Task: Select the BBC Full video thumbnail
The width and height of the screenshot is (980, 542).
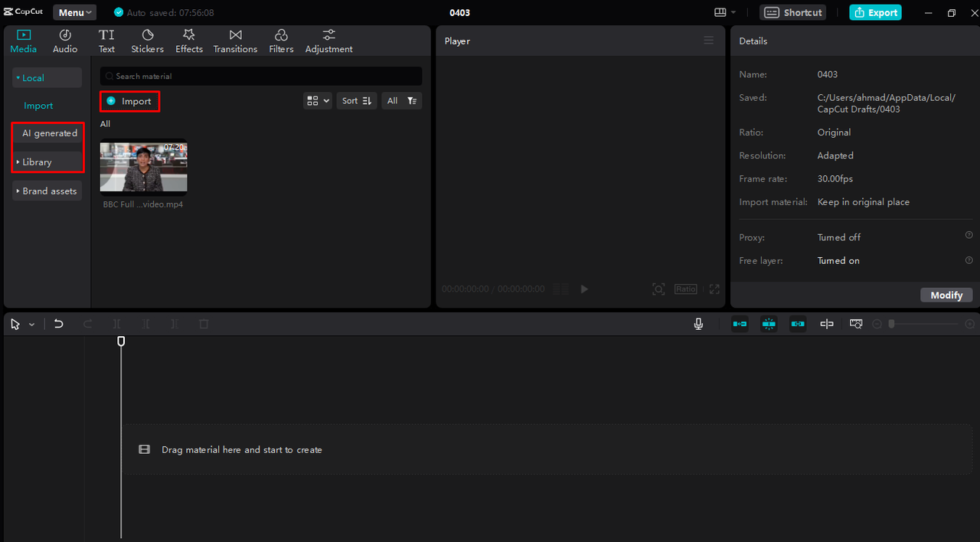Action: pyautogui.click(x=143, y=167)
